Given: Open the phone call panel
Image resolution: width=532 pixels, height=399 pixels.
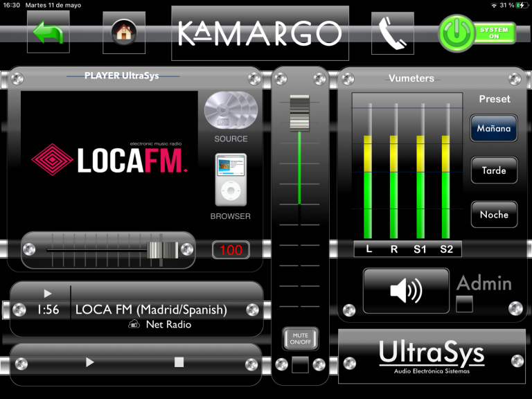Looking at the screenshot, I should point(393,33).
